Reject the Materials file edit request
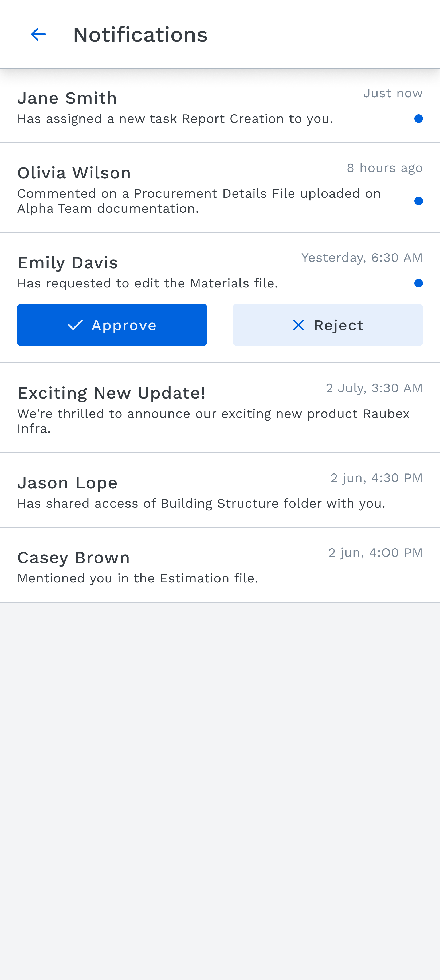This screenshot has width=440, height=980. click(327, 325)
